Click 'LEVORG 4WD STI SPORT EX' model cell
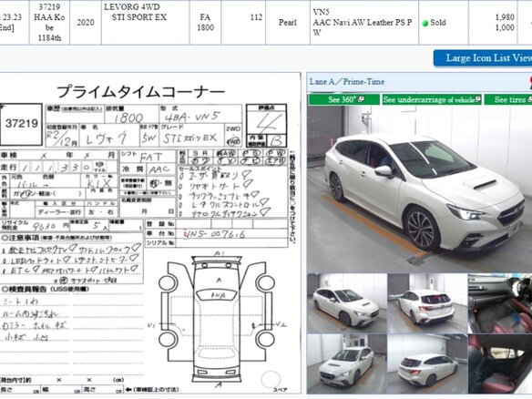 pyautogui.click(x=145, y=22)
